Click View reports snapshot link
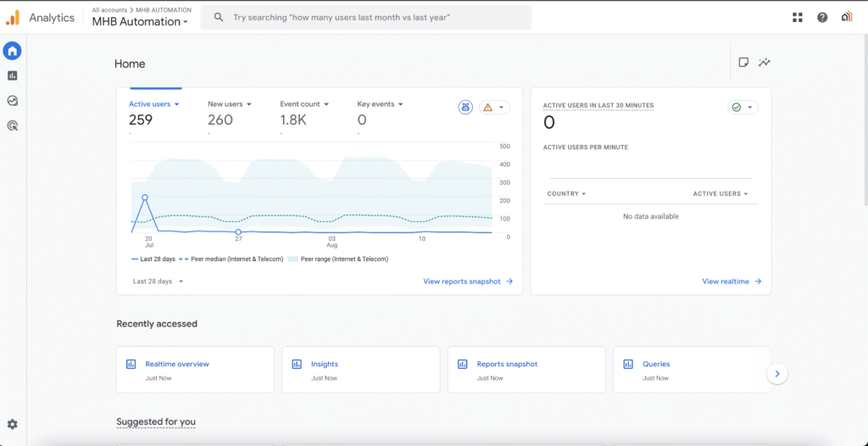The height and width of the screenshot is (446, 868). (468, 282)
